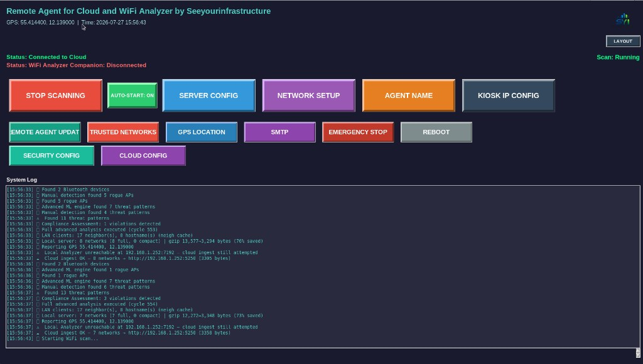Image resolution: width=643 pixels, height=364 pixels.
Task: Click log line ending '73% saved'
Action: [x=135, y=316]
